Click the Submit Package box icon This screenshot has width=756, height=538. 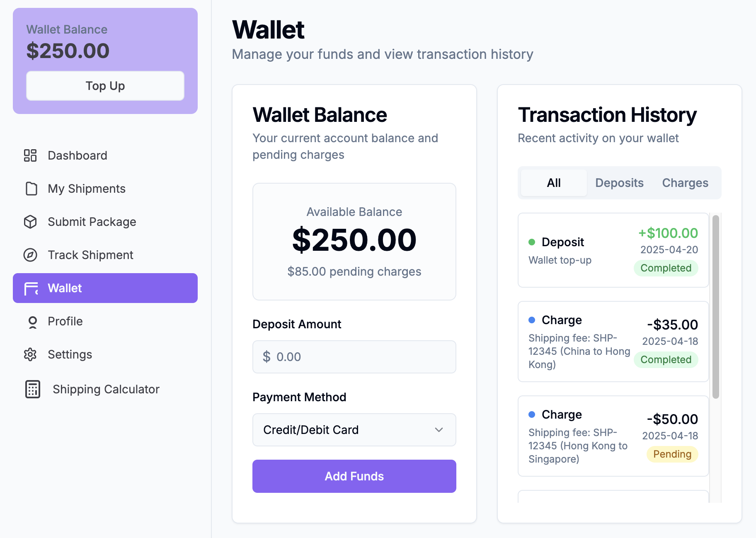coord(30,222)
